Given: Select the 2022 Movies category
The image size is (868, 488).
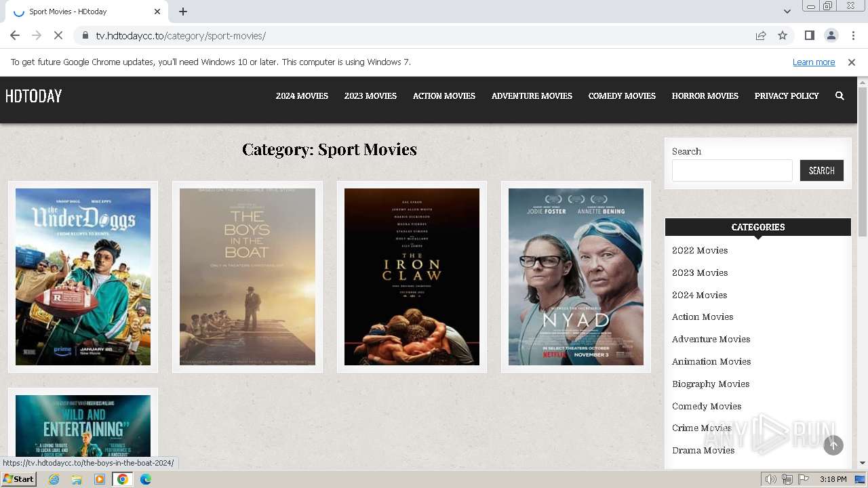Looking at the screenshot, I should [700, 250].
